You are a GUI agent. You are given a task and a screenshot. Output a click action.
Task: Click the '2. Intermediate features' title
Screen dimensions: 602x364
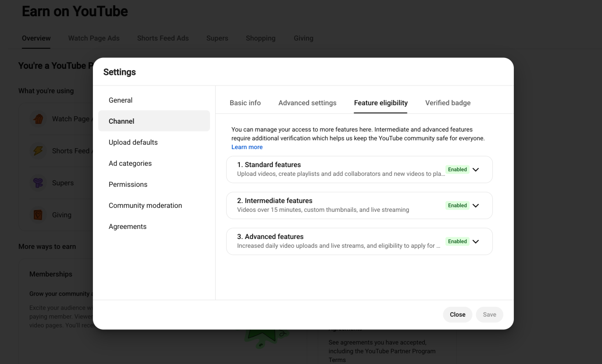[x=275, y=201]
